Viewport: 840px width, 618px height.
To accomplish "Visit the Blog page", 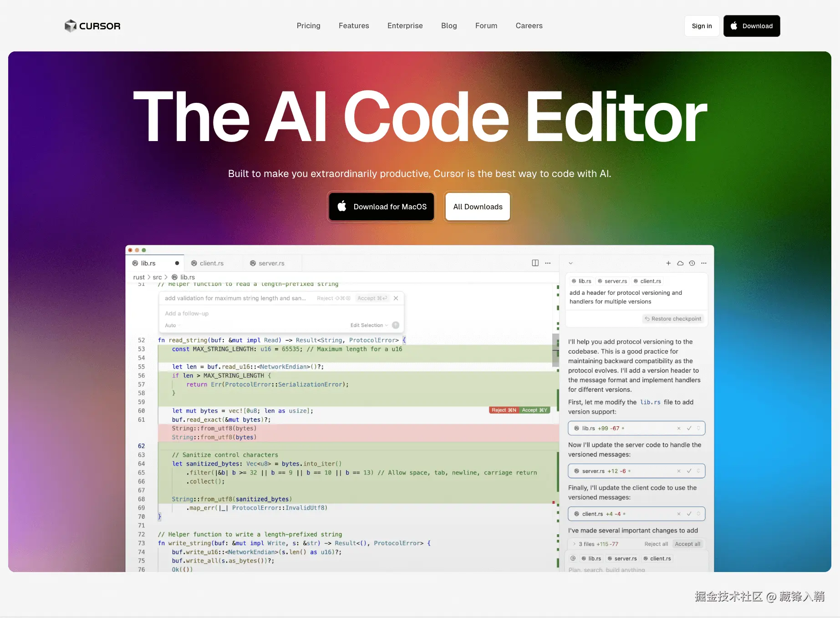I will click(449, 26).
